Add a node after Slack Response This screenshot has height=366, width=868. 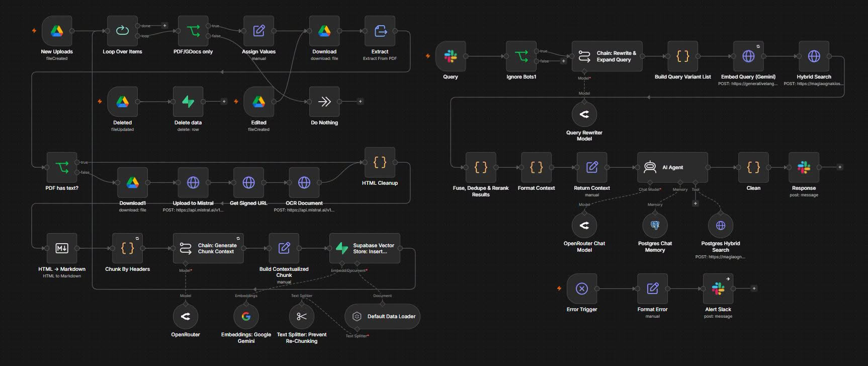[x=839, y=167]
